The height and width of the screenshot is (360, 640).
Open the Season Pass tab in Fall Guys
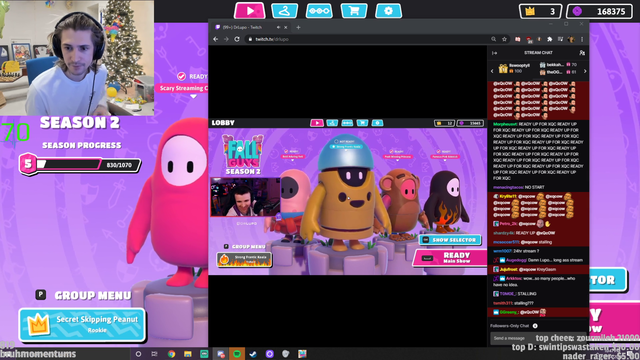(319, 11)
